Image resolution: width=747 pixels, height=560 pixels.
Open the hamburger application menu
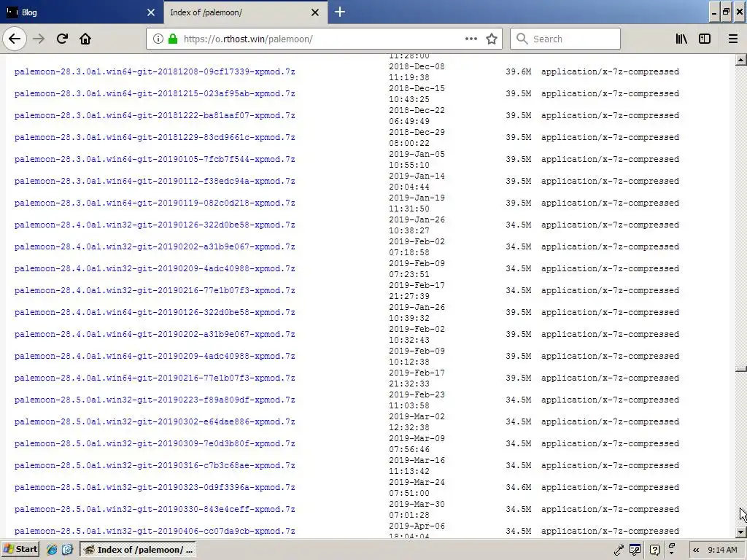coord(732,39)
